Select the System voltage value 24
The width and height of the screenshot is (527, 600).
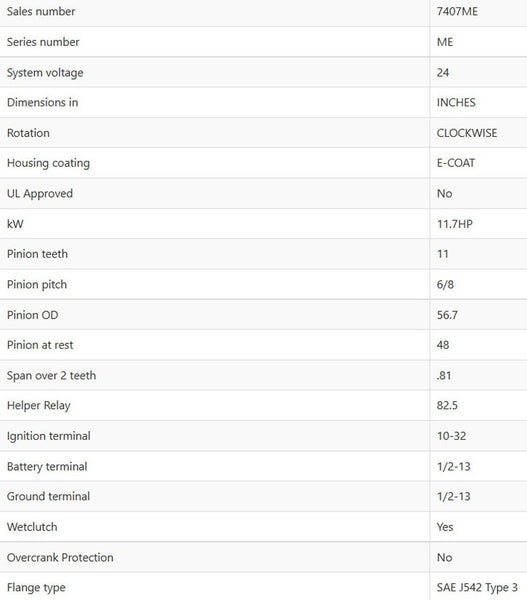coord(443,72)
